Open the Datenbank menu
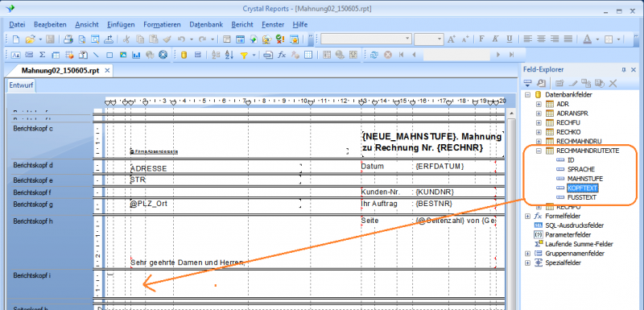 click(x=206, y=25)
